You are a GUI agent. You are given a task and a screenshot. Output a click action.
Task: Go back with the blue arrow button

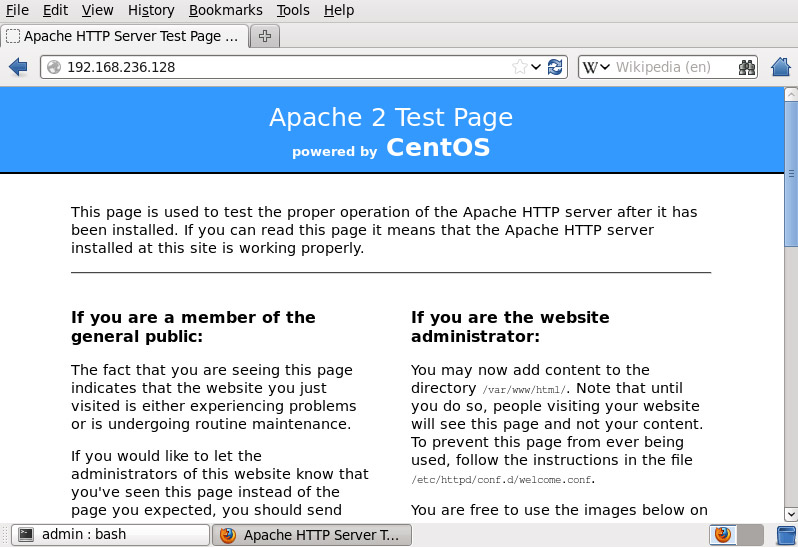18,67
